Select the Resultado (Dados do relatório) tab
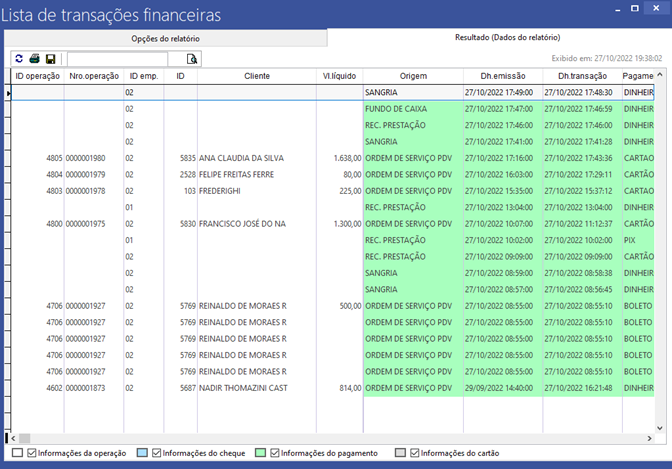672x469 pixels. (x=496, y=38)
